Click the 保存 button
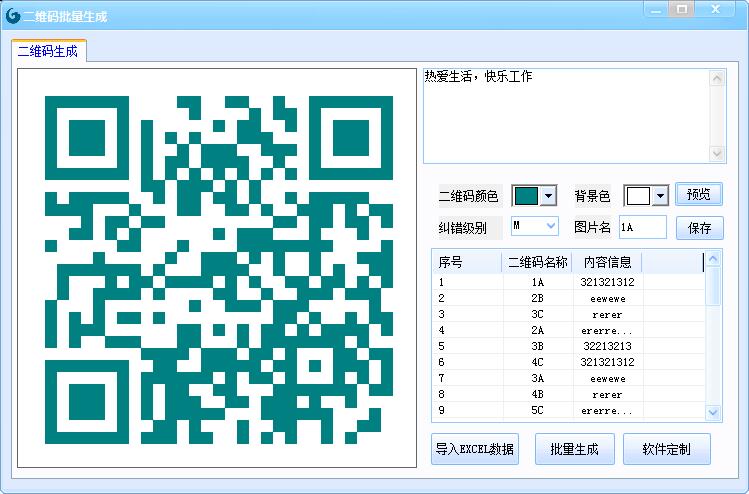The height and width of the screenshot is (494, 749). tap(700, 228)
